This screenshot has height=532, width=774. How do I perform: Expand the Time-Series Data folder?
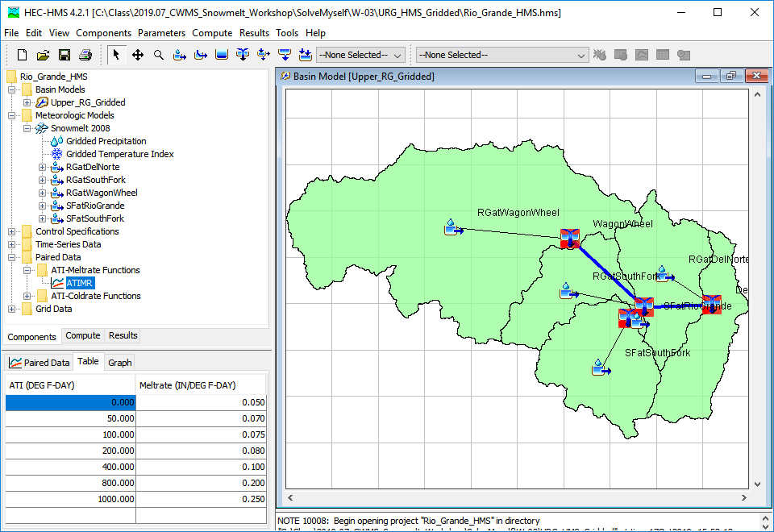(12, 244)
